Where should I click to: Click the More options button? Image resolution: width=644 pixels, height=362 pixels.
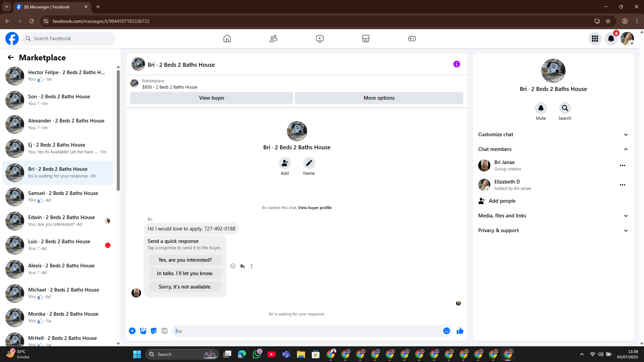tap(379, 98)
